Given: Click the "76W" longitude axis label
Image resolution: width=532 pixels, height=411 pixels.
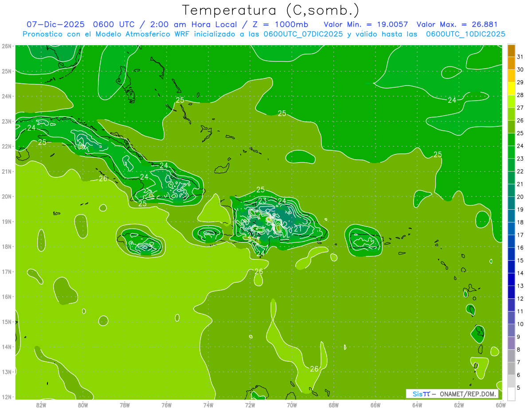Looking at the screenshot, I should [x=167, y=404].
